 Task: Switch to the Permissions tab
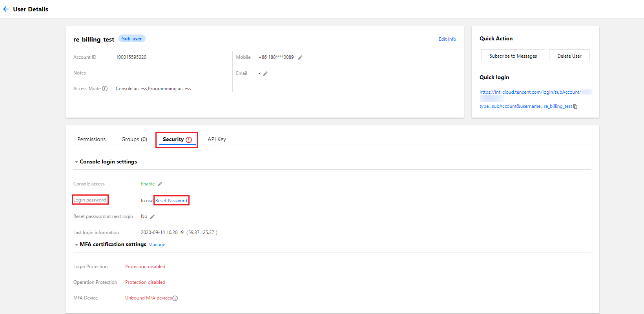pyautogui.click(x=91, y=139)
